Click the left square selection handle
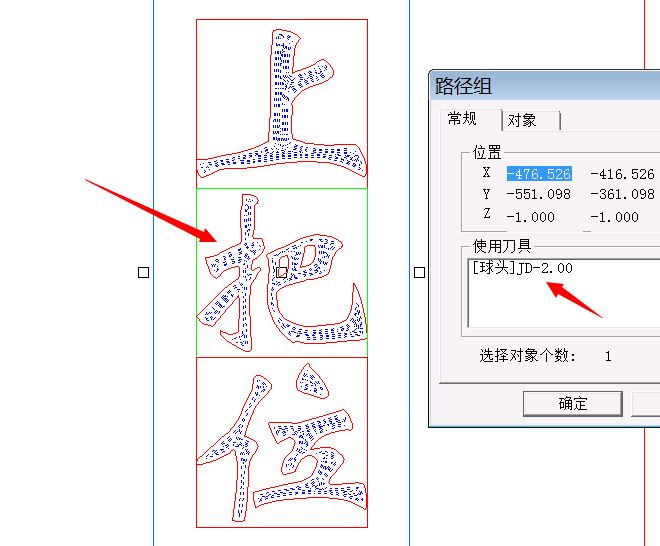Viewport: 660px width, 546px height. [144, 273]
